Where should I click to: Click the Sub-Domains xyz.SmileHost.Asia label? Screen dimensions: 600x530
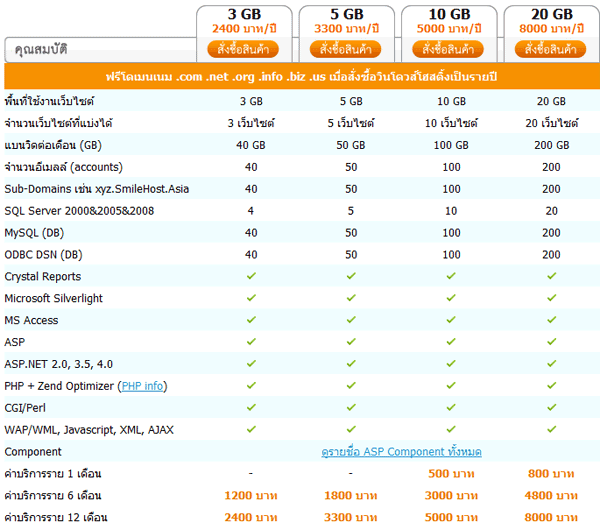click(x=97, y=189)
